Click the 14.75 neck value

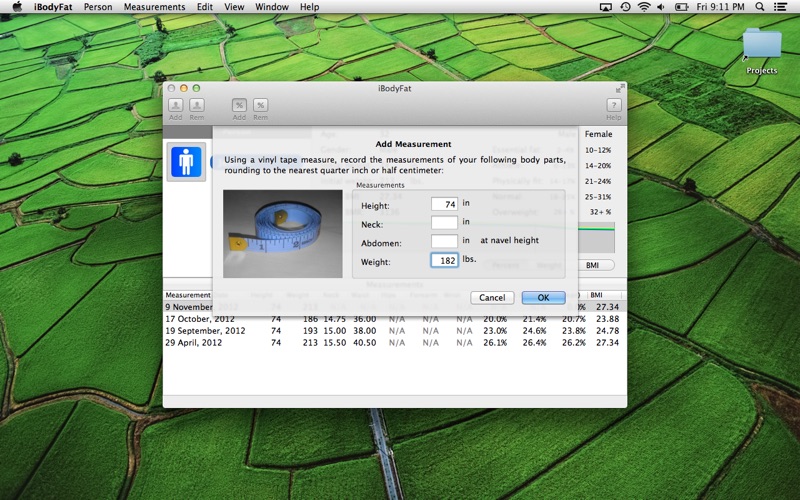(x=335, y=319)
